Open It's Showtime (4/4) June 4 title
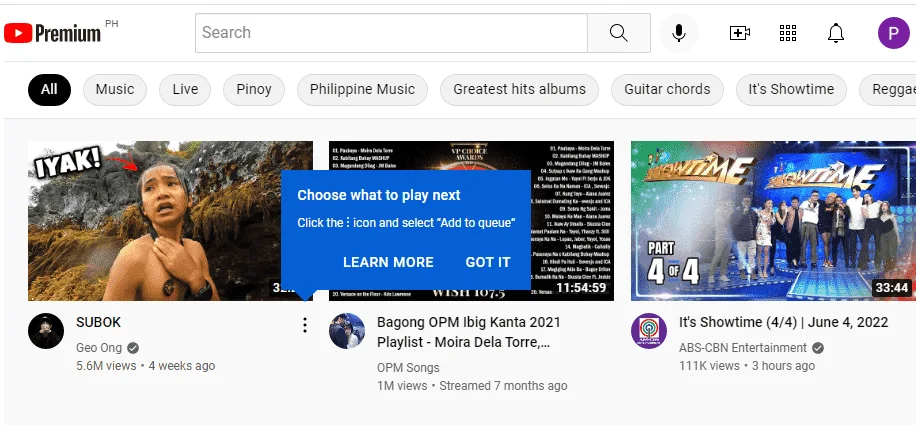 pos(783,322)
